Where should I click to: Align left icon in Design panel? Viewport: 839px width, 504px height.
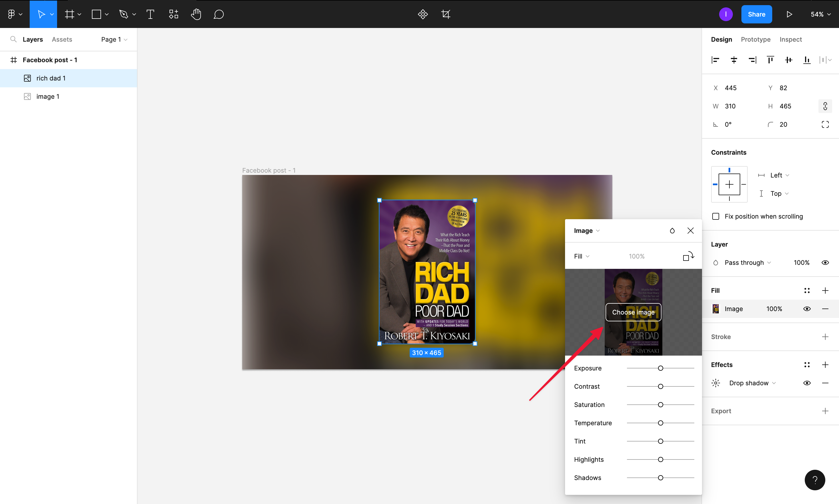[x=715, y=60]
